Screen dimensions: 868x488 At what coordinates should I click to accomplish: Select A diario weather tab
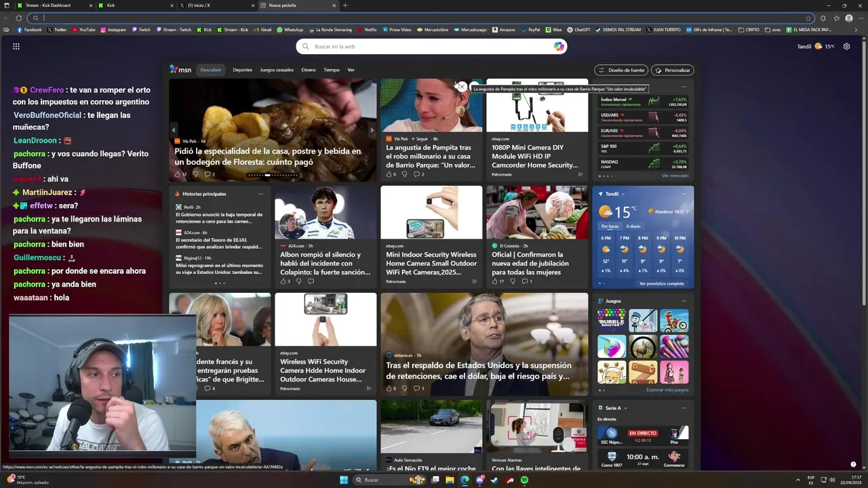[x=633, y=226]
